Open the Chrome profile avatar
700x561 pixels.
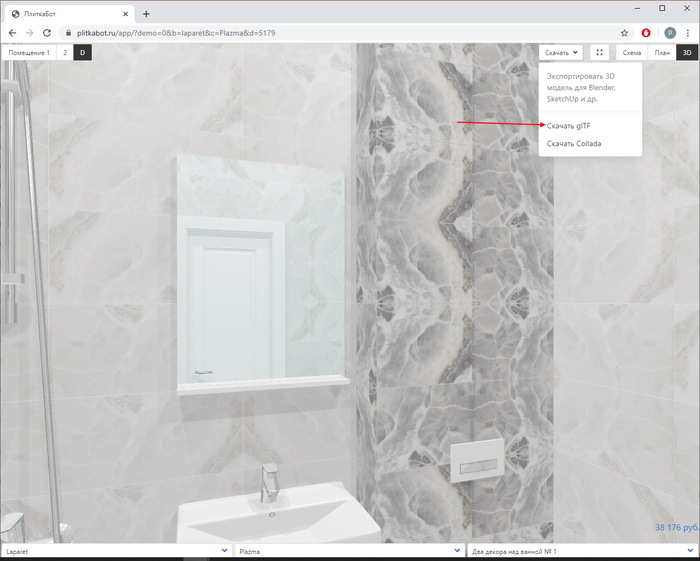(x=669, y=33)
